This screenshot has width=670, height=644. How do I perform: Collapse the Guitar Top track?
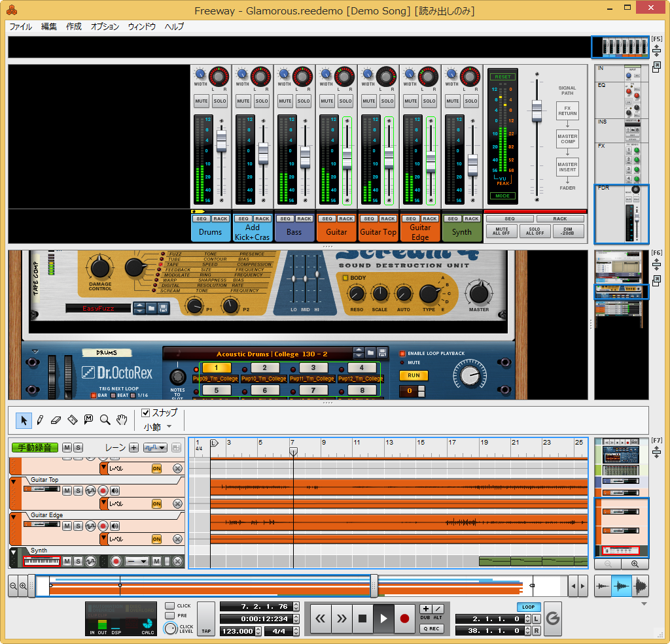click(13, 481)
